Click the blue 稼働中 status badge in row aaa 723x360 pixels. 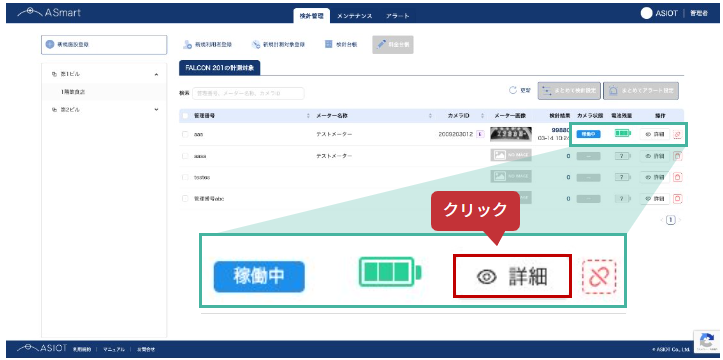pyautogui.click(x=588, y=134)
